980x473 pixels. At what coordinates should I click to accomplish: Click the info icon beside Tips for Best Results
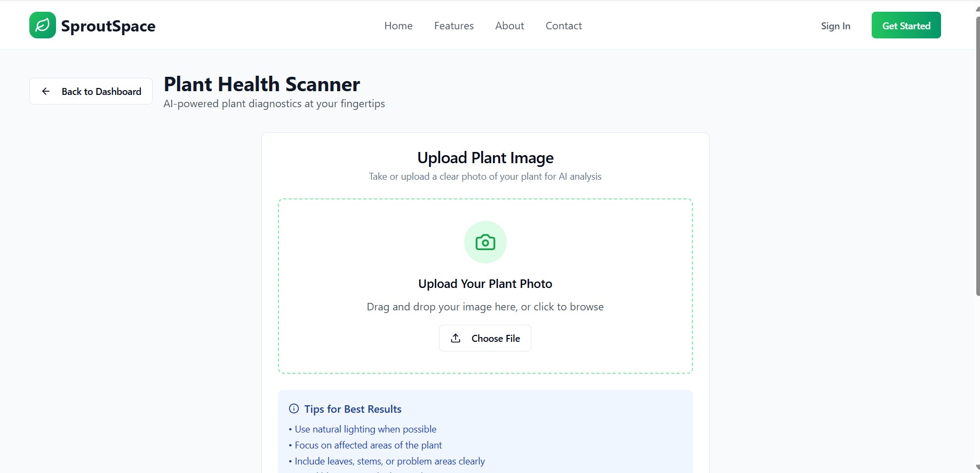(x=293, y=408)
